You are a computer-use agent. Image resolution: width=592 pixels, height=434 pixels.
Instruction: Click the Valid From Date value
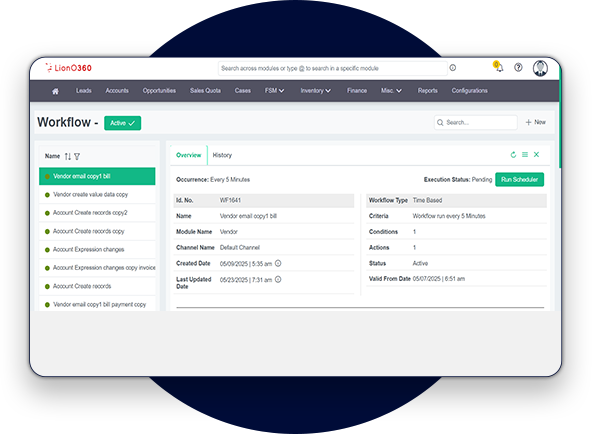(x=439, y=279)
